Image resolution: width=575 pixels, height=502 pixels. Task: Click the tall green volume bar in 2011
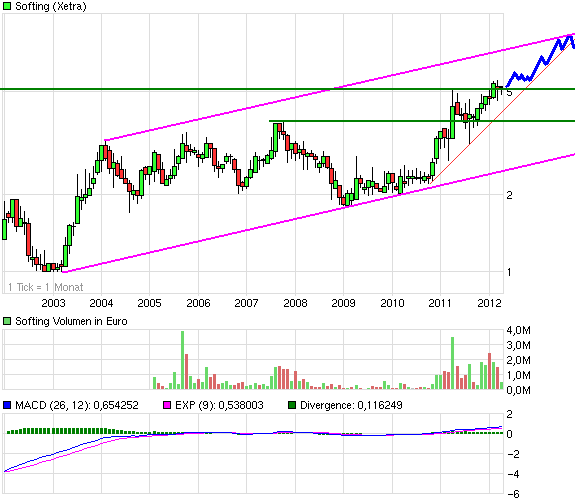(x=453, y=363)
